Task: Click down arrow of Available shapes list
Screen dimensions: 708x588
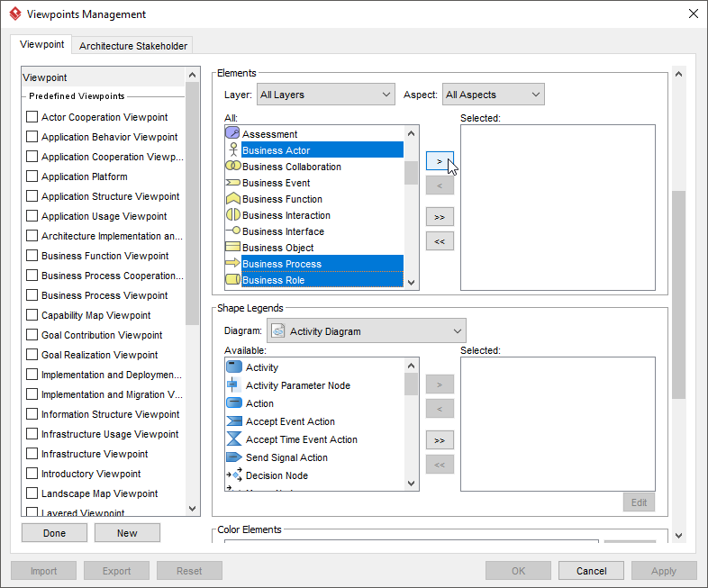Action: point(411,484)
